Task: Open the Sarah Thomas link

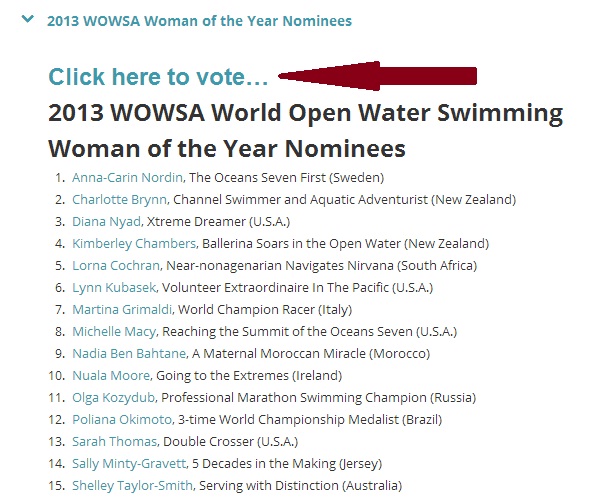Action: [114, 441]
